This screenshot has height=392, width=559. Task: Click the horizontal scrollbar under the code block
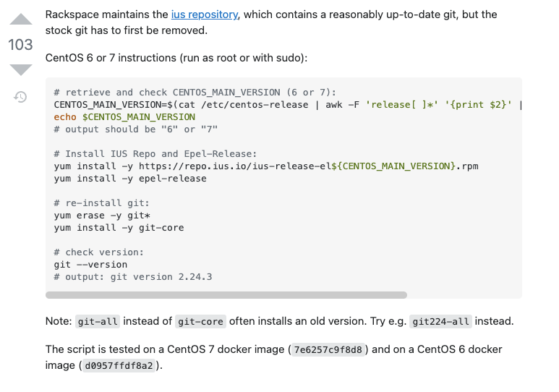click(x=226, y=295)
